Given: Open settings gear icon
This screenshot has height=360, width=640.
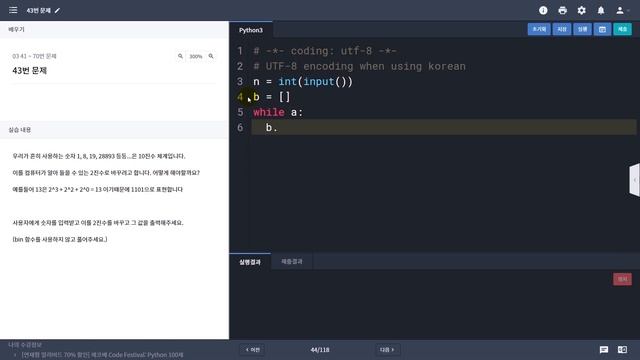Looking at the screenshot, I should pyautogui.click(x=582, y=11).
